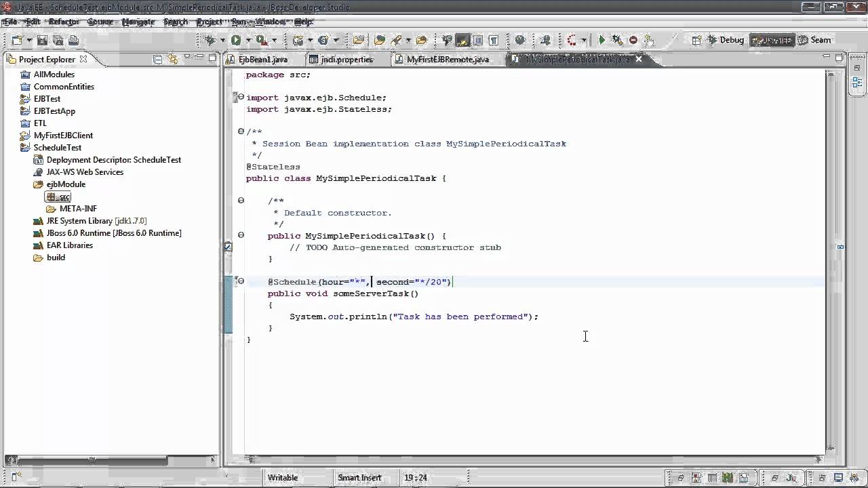The height and width of the screenshot is (488, 868).
Task: Collapse the @Schedule method fold marker
Action: [241, 281]
